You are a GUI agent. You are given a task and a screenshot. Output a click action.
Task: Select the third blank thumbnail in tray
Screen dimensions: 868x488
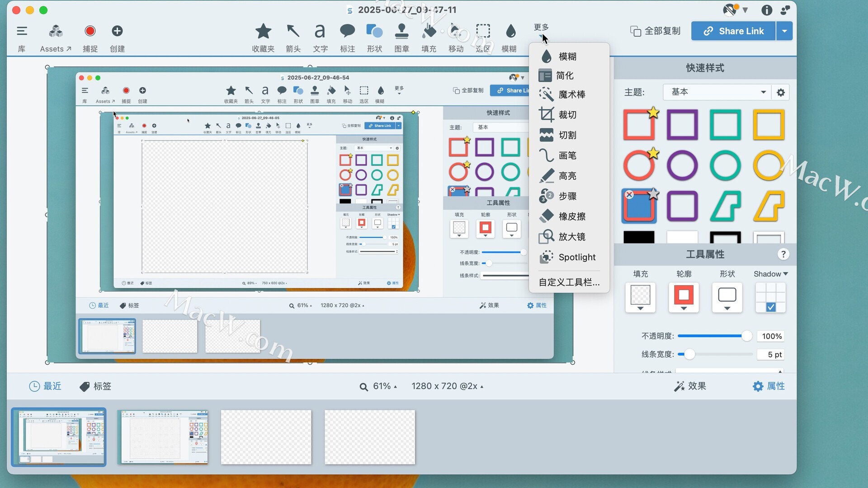266,437
